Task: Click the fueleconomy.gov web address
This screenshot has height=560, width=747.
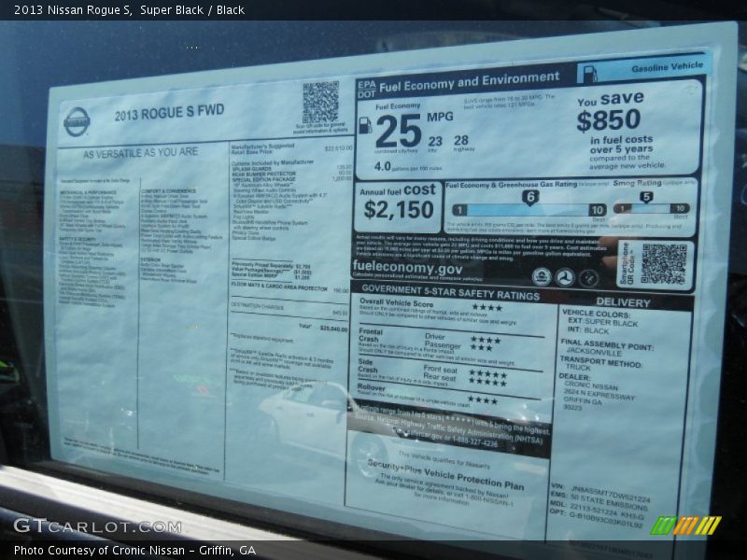Action: [407, 267]
